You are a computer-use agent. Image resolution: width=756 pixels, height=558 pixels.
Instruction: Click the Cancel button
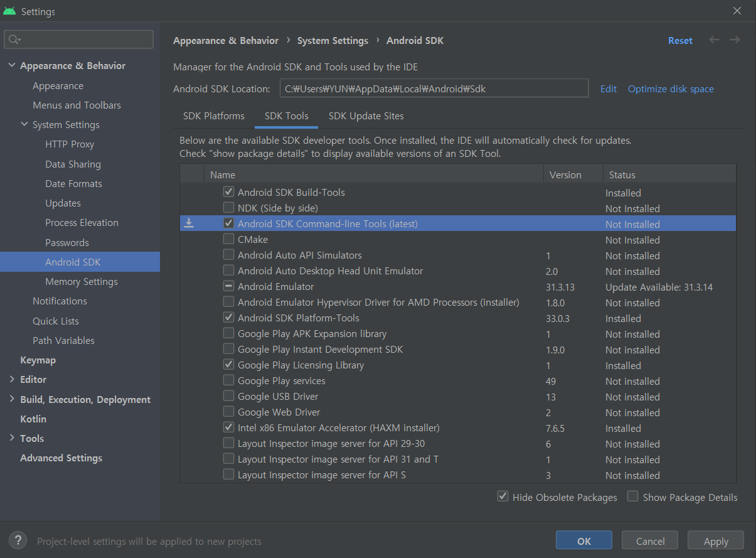tap(650, 540)
